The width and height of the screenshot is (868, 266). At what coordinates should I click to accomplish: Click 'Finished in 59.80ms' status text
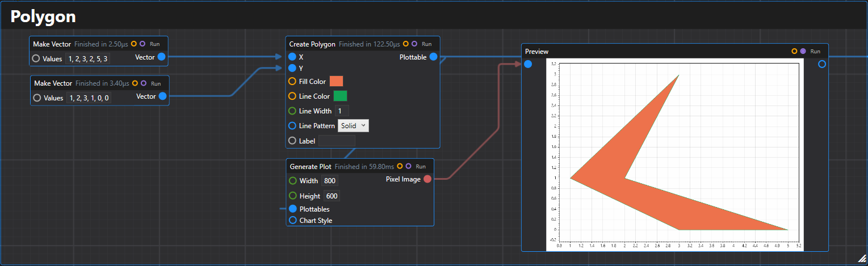click(x=364, y=167)
